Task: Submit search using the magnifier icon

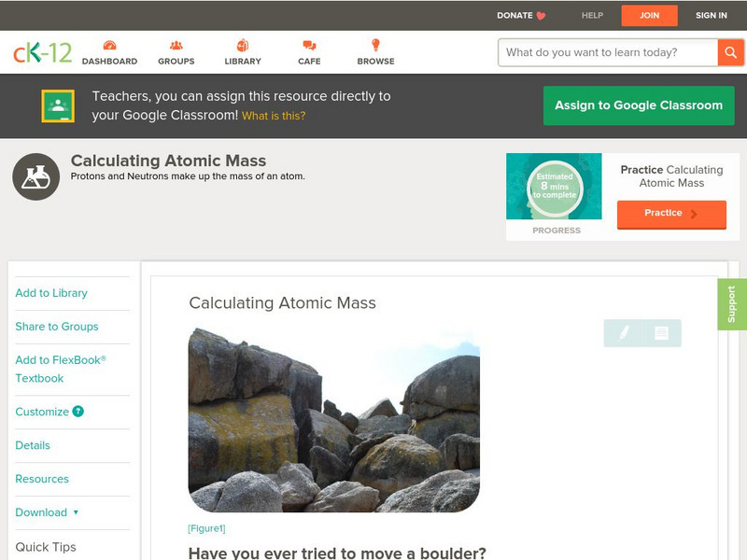Action: coord(731,52)
